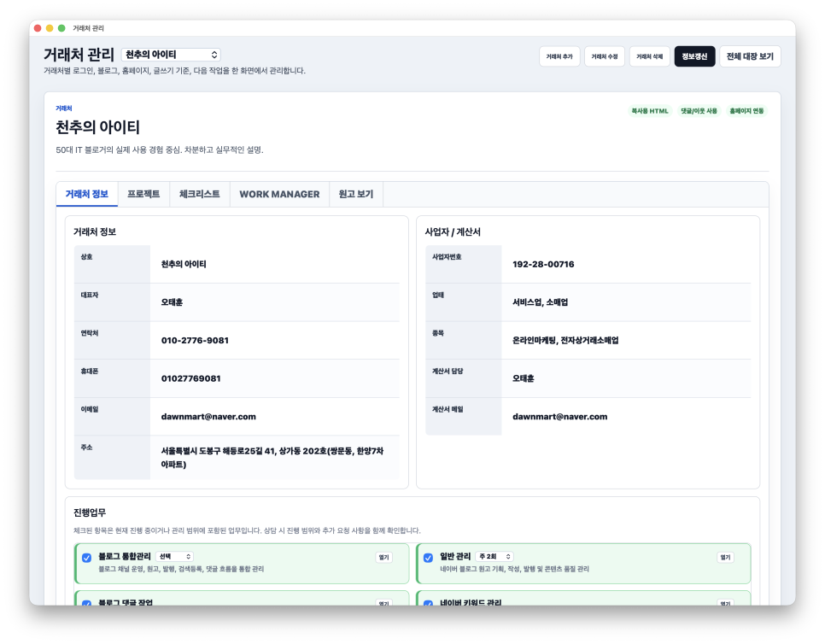The width and height of the screenshot is (825, 644).
Task: Click the 거래처 삭제 button
Action: pyautogui.click(x=650, y=56)
